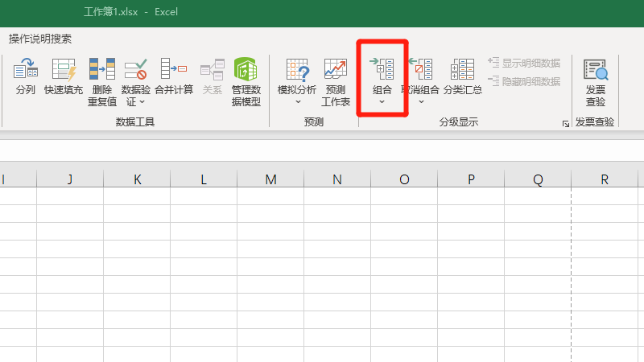Screen dimensions: 644x362
Task: Open 分级显示 dialog launcher
Action: point(565,123)
